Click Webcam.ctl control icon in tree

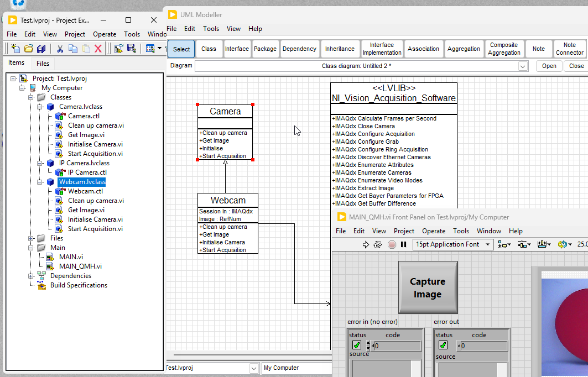click(60, 191)
